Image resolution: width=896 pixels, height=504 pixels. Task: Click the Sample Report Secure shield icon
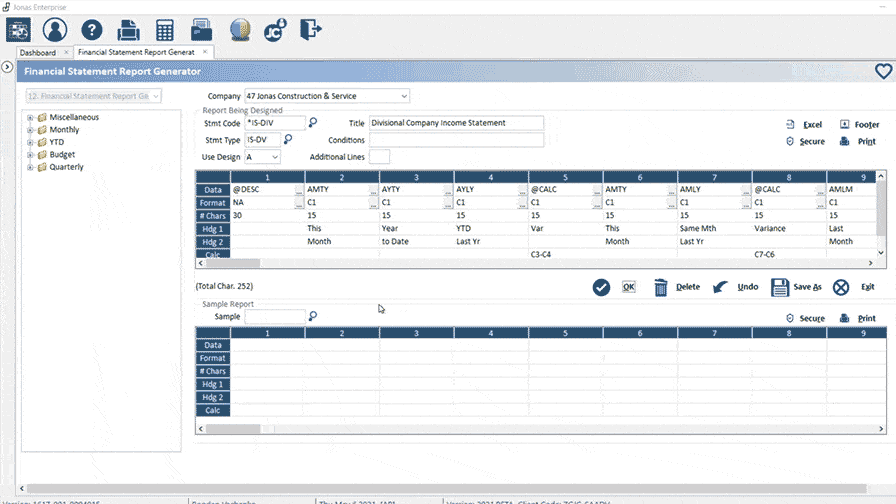(790, 318)
